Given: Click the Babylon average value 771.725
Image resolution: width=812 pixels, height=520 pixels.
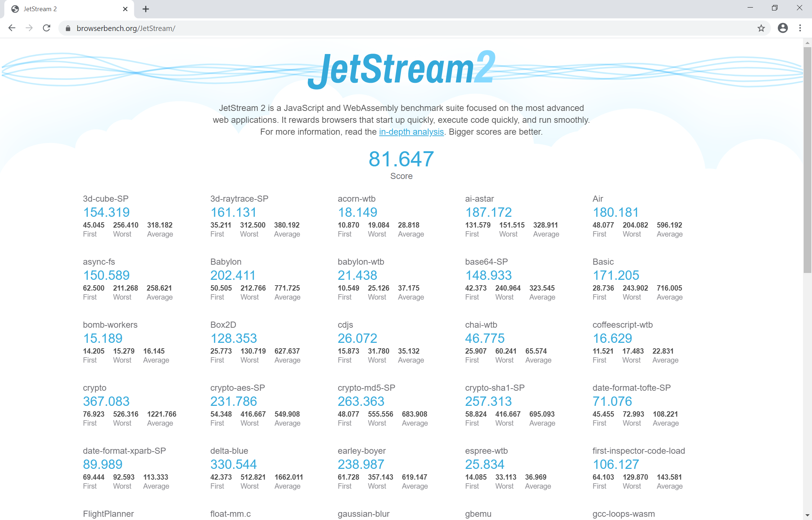Looking at the screenshot, I should [287, 288].
